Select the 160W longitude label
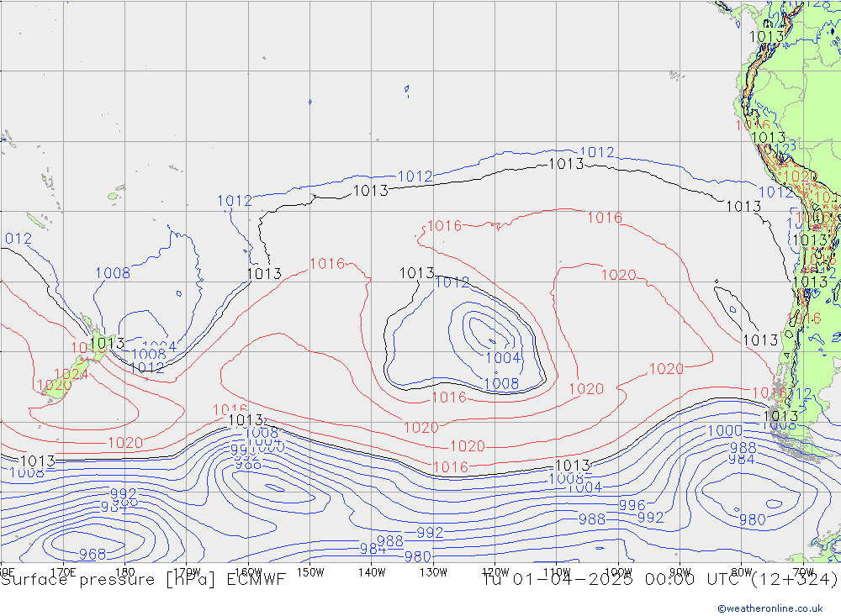 248,572
